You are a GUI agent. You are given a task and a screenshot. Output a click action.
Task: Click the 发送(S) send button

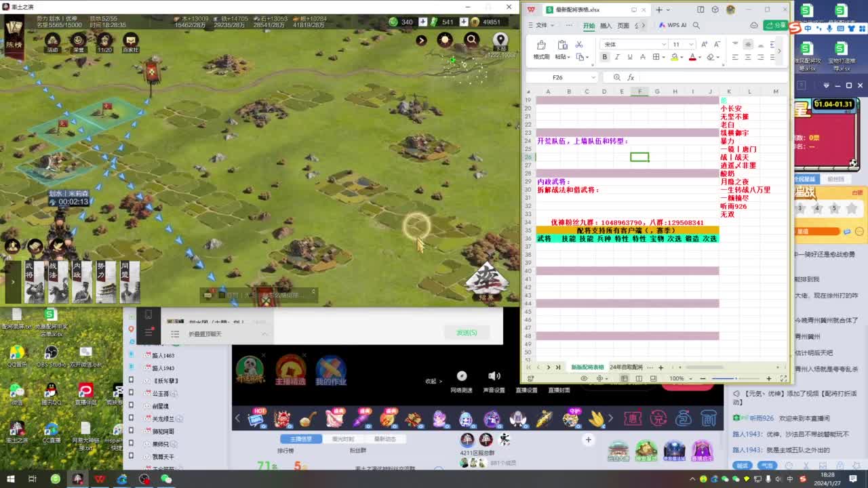467,333
